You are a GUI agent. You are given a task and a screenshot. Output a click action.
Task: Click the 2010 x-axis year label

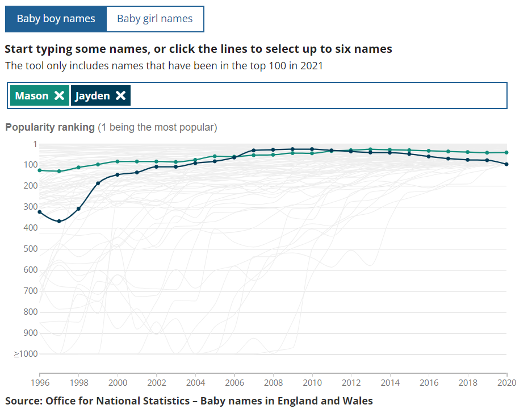coord(312,382)
